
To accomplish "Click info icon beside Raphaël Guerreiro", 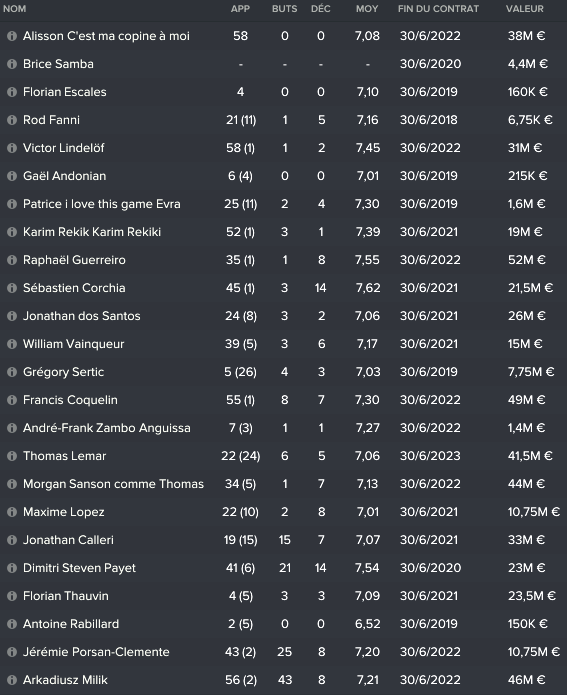I will click(12, 260).
